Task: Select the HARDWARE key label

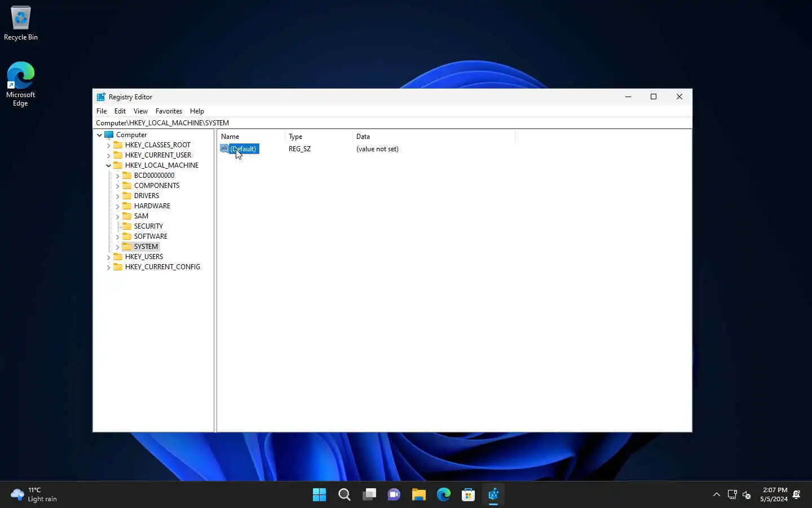Action: point(152,206)
